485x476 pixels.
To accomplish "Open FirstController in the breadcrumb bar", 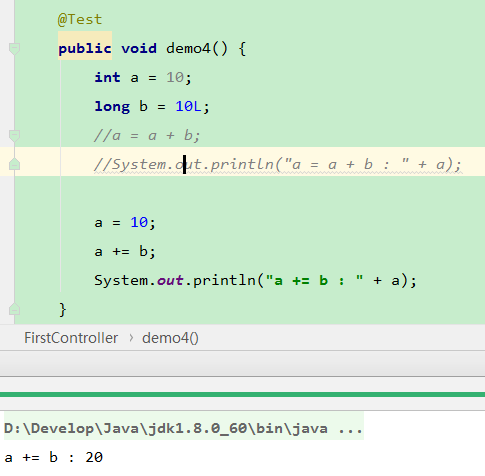I will tap(71, 338).
